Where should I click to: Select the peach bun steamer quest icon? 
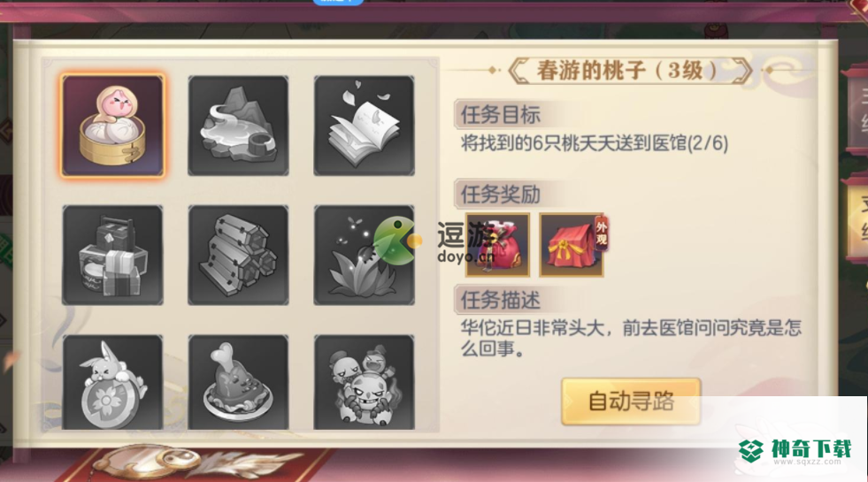coord(113,126)
